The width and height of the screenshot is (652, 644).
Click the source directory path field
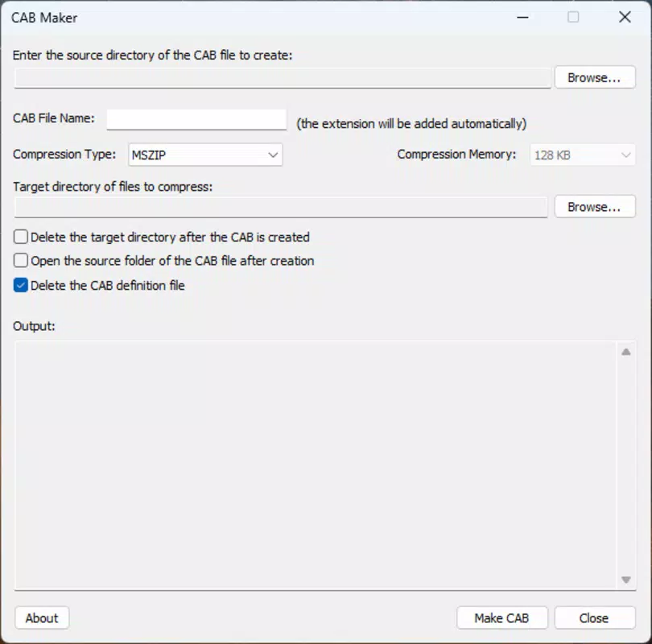283,78
